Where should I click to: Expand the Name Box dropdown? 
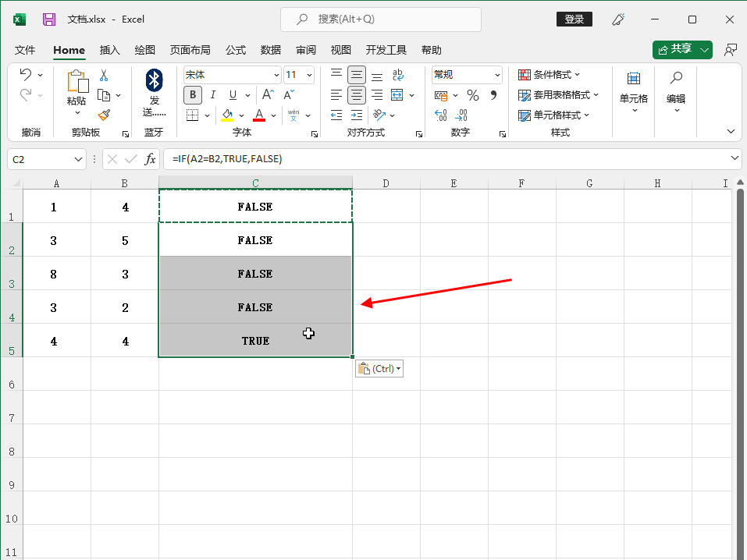(78, 159)
